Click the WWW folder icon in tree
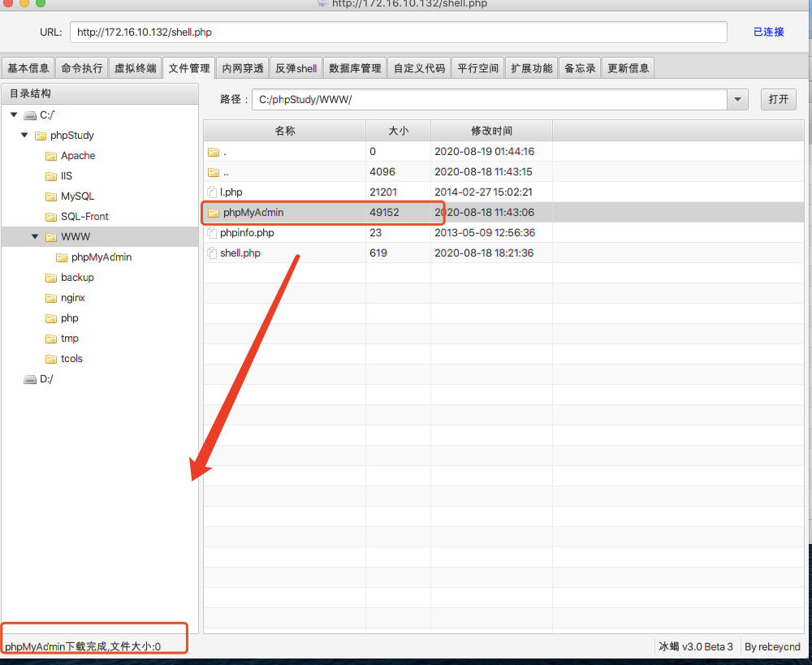 (x=50, y=236)
